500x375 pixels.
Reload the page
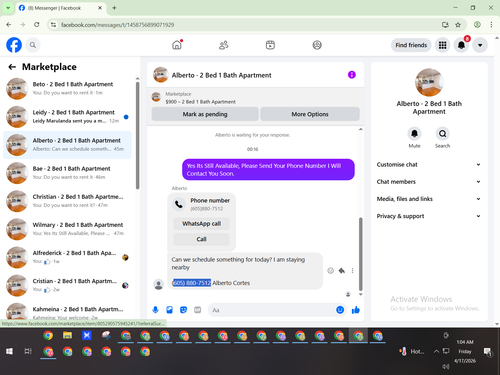point(37,25)
